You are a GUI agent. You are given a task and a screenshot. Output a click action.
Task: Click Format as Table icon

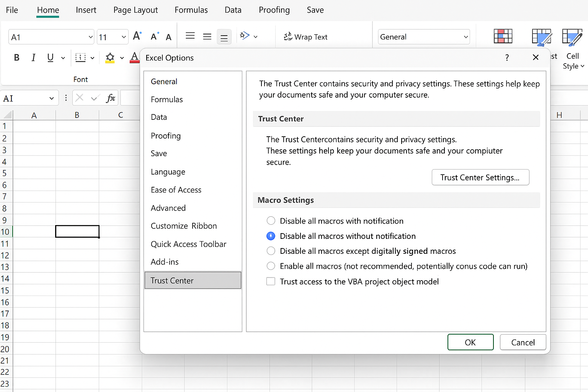(x=542, y=37)
